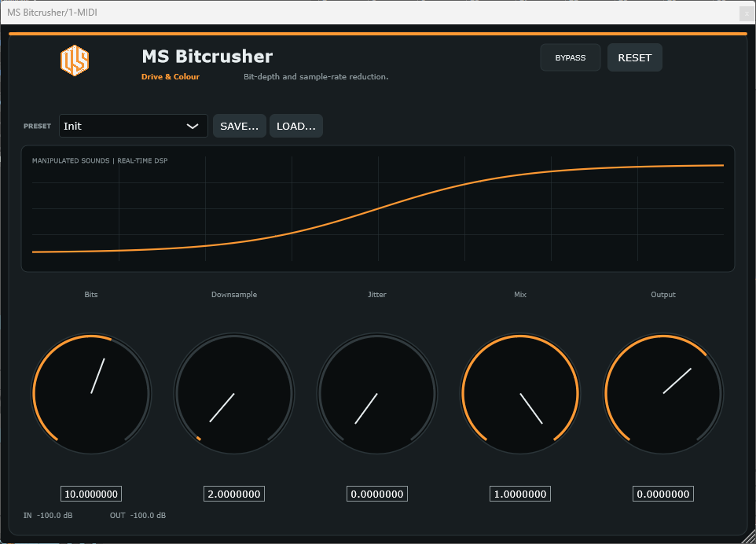Screen dimensions: 756x544
Task: Click the 'Mix' knob label
Action: [520, 295]
